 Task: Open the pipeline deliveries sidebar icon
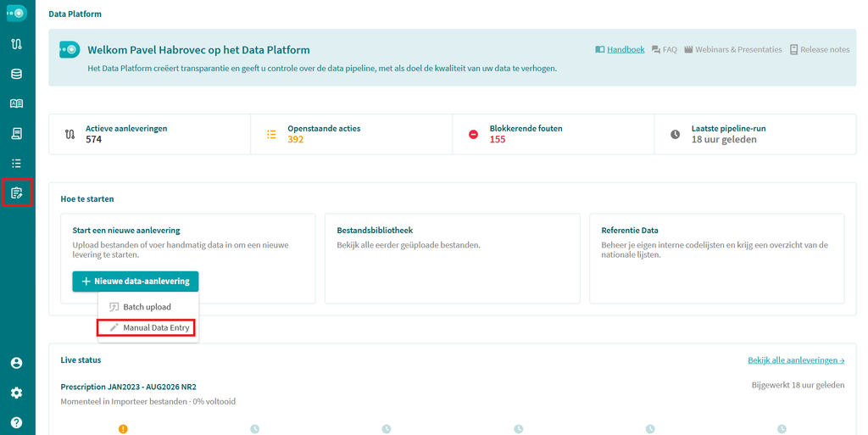17,44
